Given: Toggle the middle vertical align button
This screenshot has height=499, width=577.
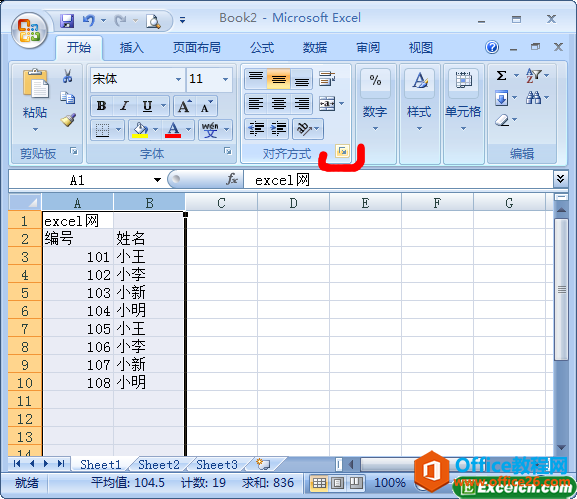Looking at the screenshot, I should click(x=279, y=79).
